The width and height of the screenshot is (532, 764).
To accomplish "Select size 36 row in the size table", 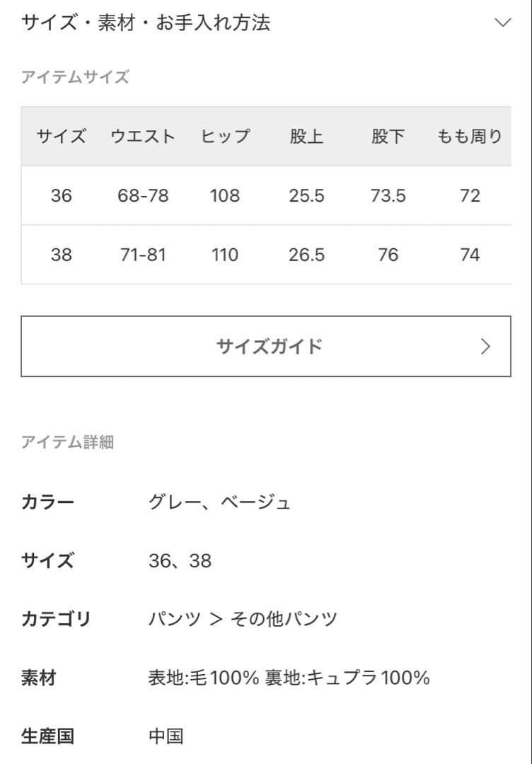I will coord(60,196).
